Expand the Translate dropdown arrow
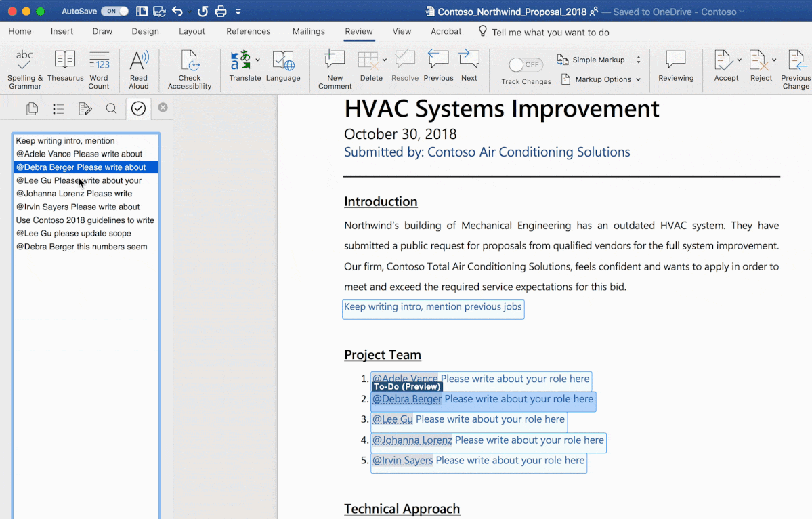 click(257, 60)
